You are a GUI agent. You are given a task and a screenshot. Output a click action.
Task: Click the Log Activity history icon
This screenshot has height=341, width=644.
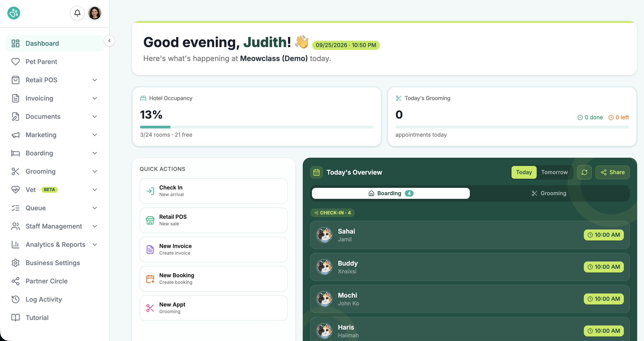16,299
